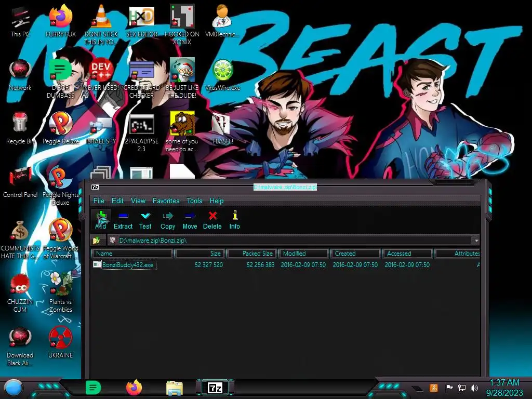
Task: Select the Copy tool in 7-Zip
Action: click(x=168, y=220)
